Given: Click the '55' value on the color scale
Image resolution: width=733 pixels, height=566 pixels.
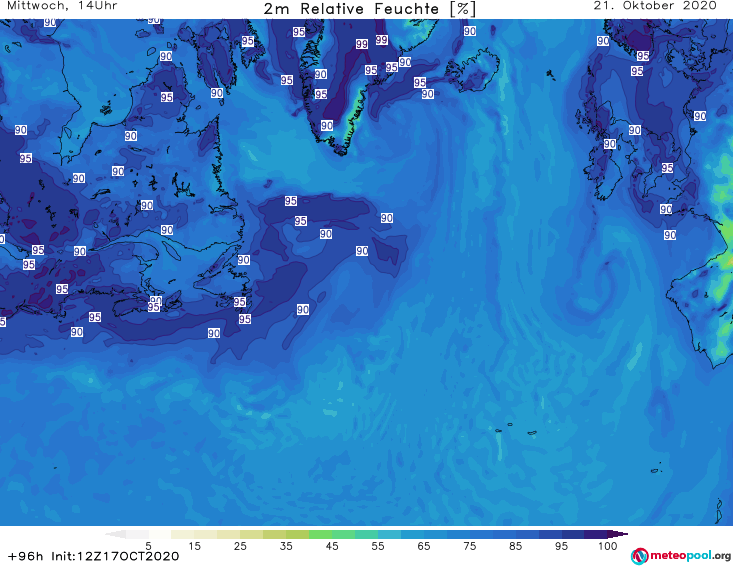Looking at the screenshot, I should point(378,546).
